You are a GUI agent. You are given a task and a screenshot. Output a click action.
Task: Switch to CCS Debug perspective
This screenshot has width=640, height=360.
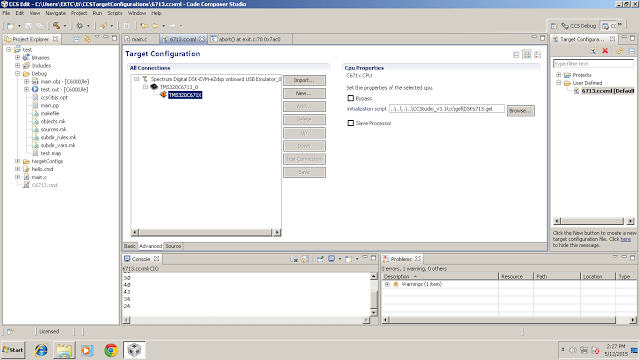click(x=579, y=26)
